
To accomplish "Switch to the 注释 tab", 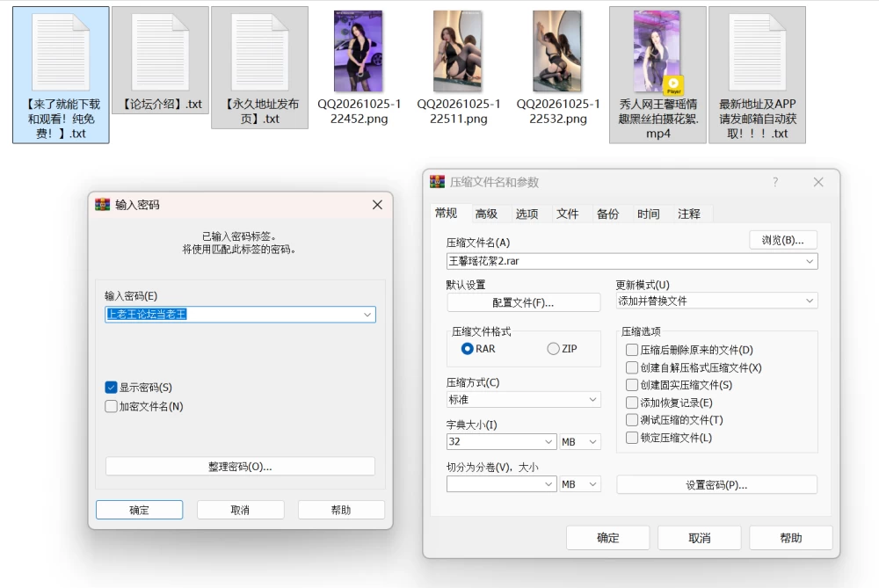I will pyautogui.click(x=689, y=214).
